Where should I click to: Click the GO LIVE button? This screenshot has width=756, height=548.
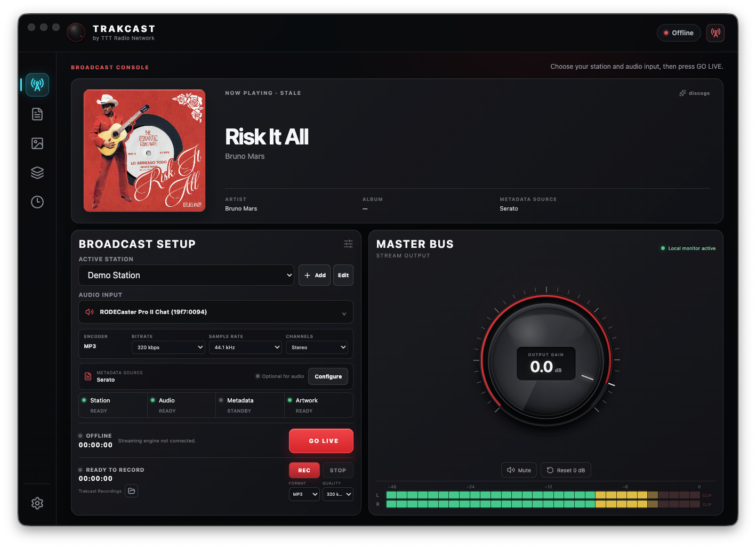click(x=321, y=441)
